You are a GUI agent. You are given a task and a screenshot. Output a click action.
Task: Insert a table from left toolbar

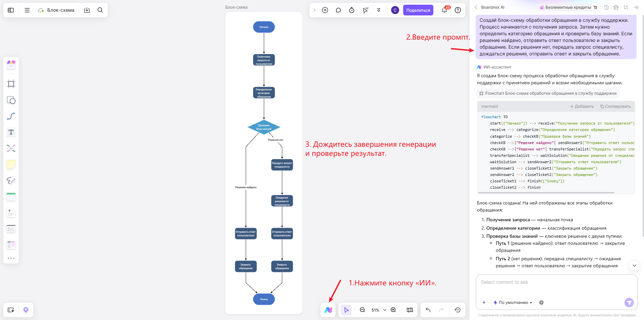point(11,197)
